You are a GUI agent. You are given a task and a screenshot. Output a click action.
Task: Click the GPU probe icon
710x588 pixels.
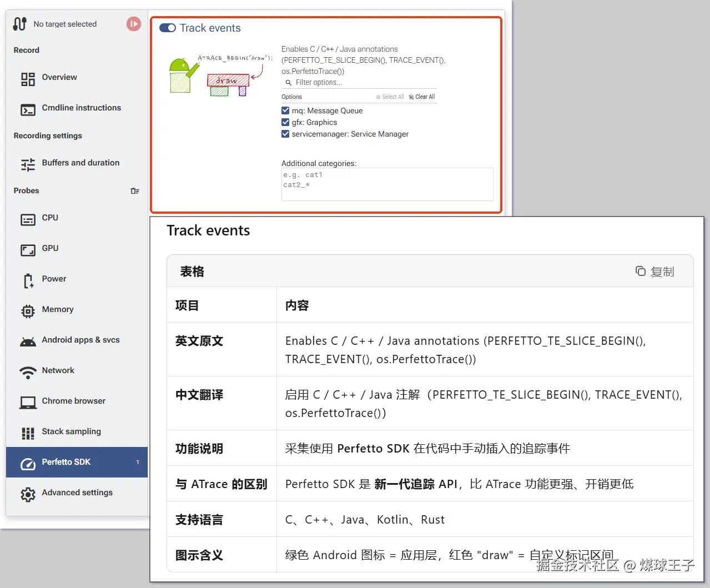click(28, 250)
